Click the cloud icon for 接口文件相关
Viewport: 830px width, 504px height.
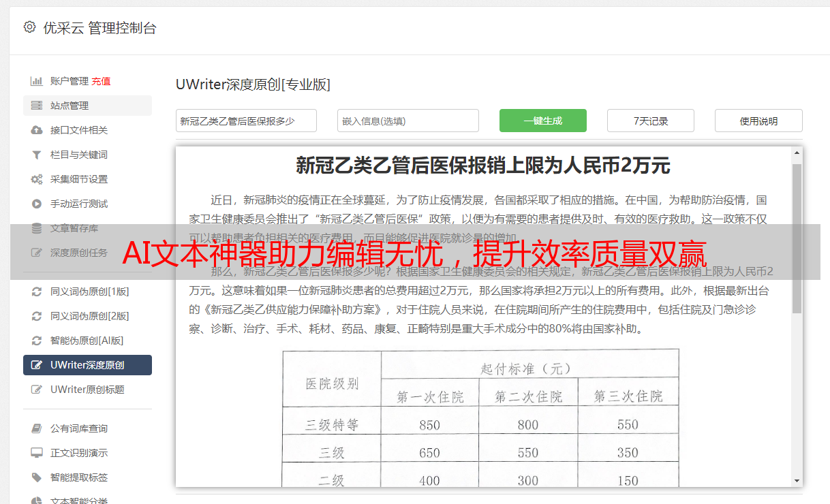coord(37,130)
